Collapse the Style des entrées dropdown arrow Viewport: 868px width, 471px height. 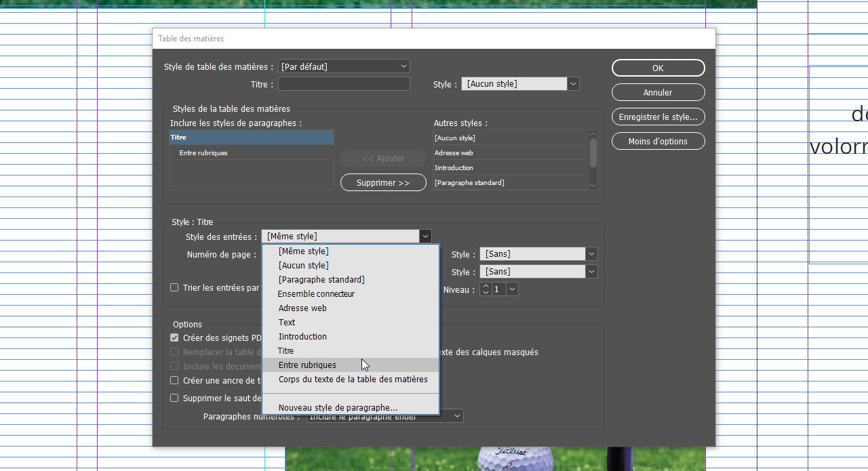(x=425, y=236)
